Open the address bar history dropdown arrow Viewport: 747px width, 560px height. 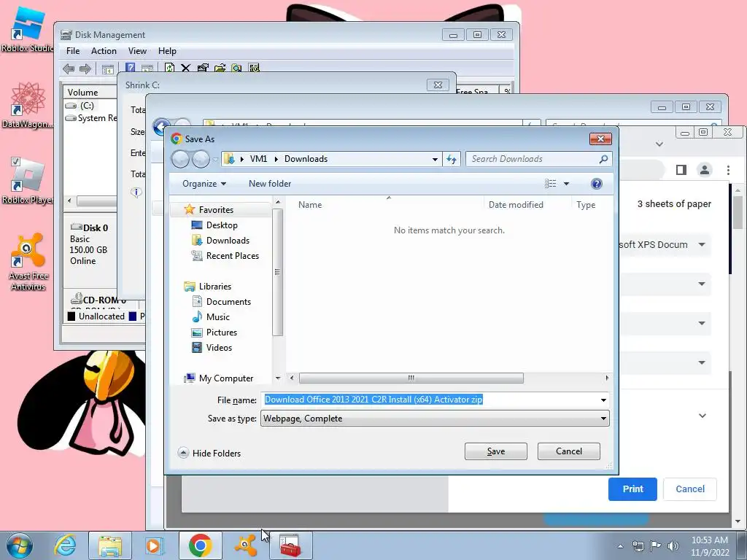[435, 159]
